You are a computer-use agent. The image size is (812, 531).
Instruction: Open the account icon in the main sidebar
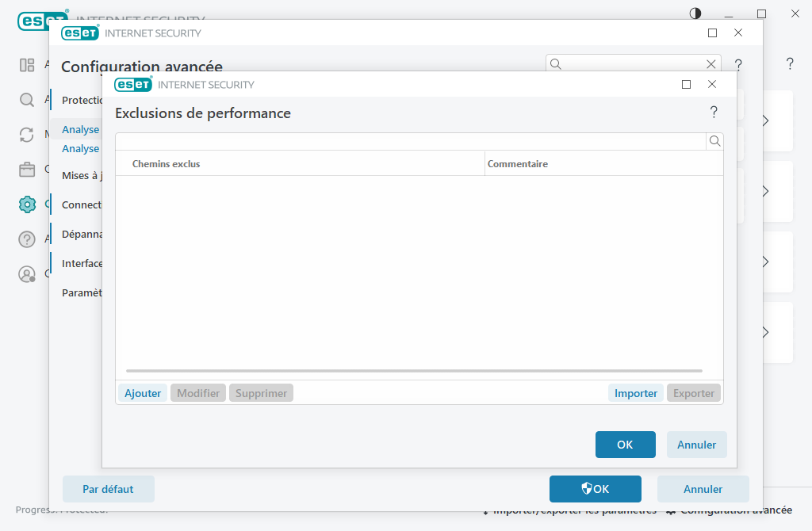pos(27,273)
